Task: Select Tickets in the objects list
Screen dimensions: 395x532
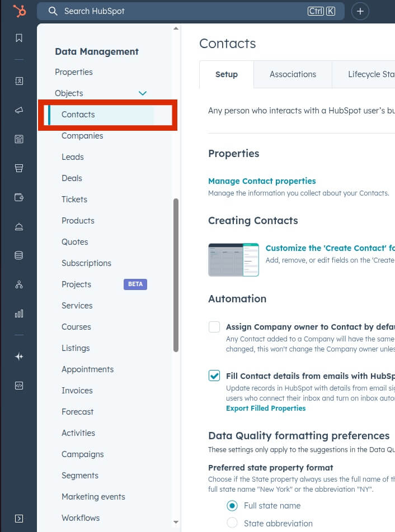Action: (74, 199)
